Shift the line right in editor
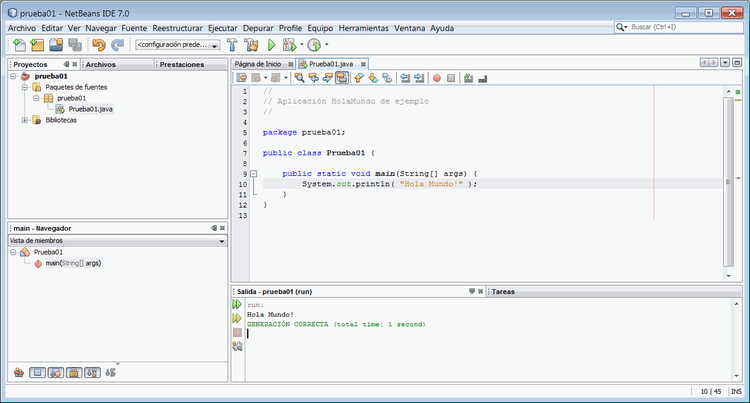 pyautogui.click(x=419, y=78)
